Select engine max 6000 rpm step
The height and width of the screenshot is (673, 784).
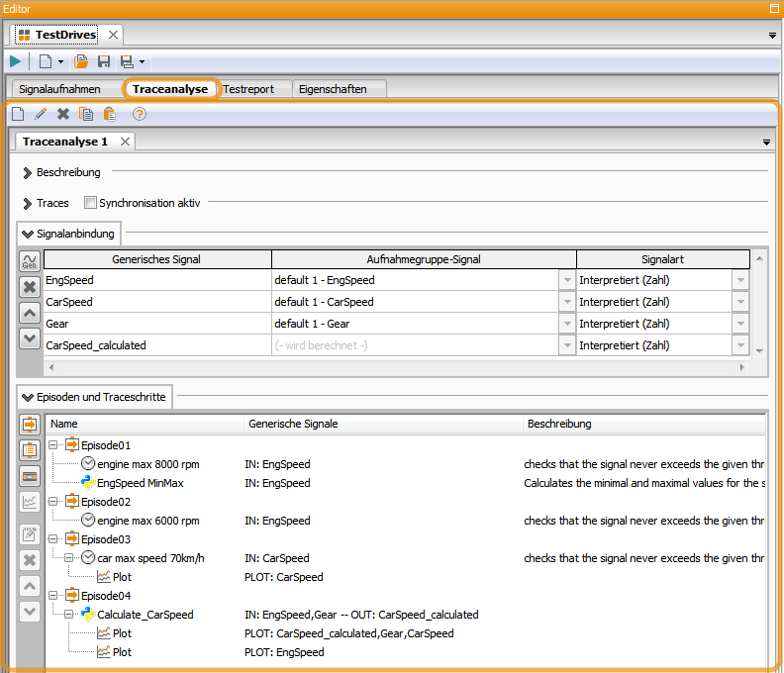(148, 521)
